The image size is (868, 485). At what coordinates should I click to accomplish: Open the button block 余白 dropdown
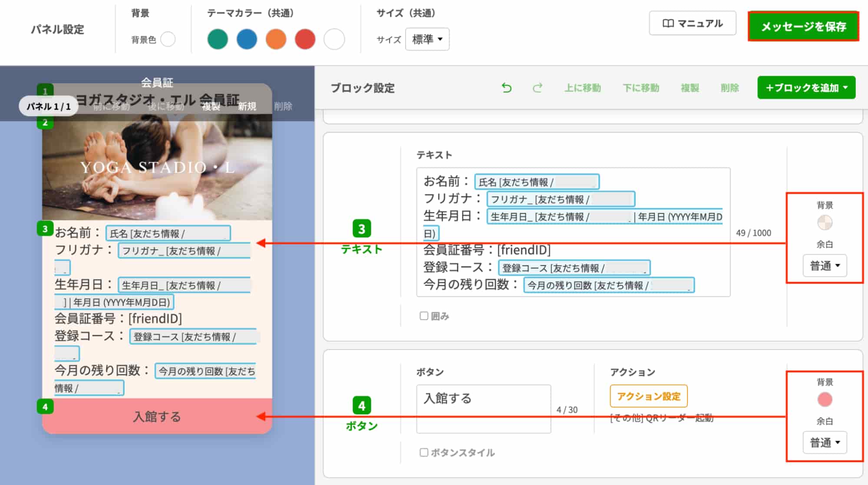click(x=824, y=442)
